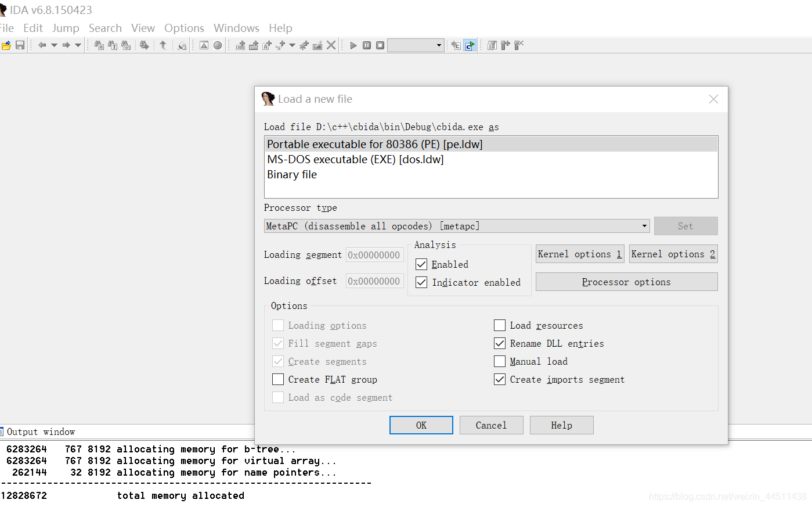This screenshot has width=812, height=507.
Task: Click the make code toolbar icon
Action: (x=240, y=45)
